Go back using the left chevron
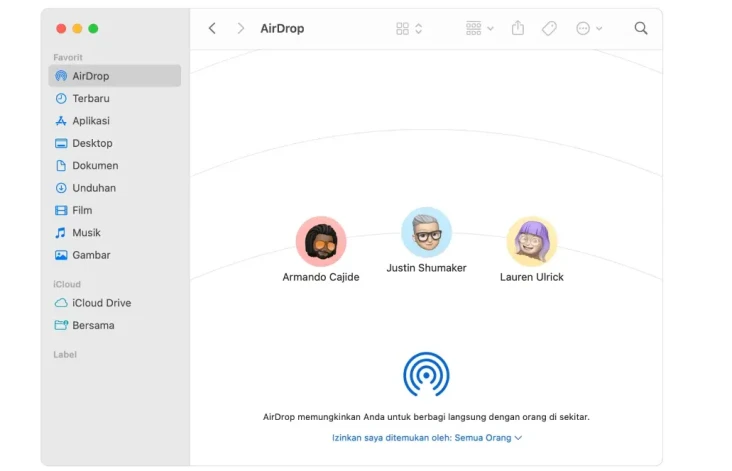Viewport: 732px width, 471px height. click(x=212, y=28)
